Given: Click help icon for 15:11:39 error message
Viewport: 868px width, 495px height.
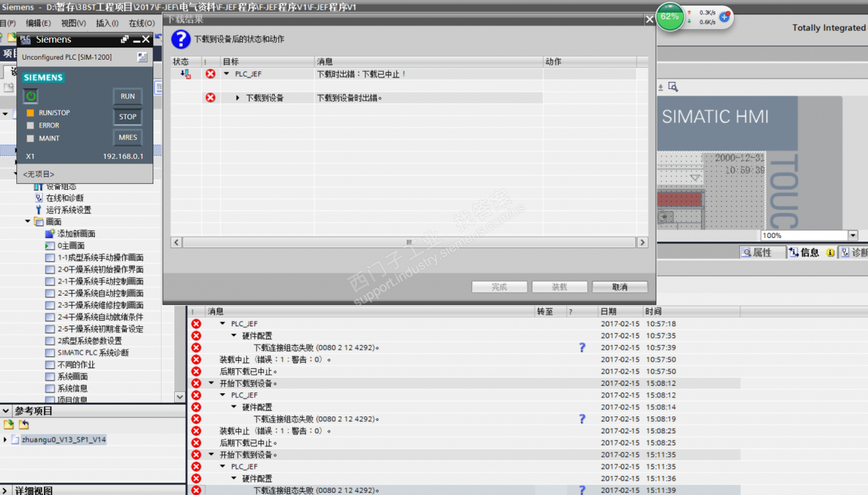Looking at the screenshot, I should tap(582, 490).
